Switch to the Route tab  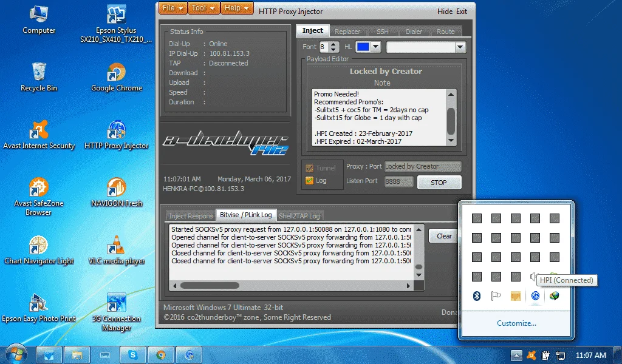(x=445, y=32)
